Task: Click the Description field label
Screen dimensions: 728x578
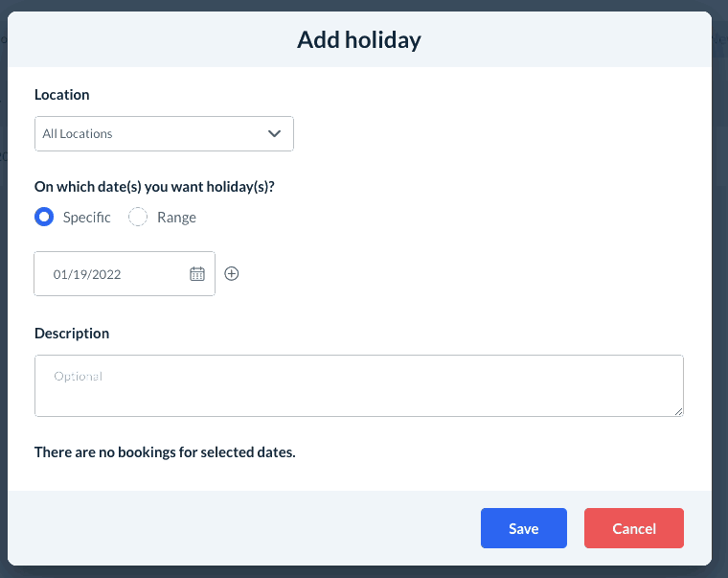Action: tap(72, 334)
